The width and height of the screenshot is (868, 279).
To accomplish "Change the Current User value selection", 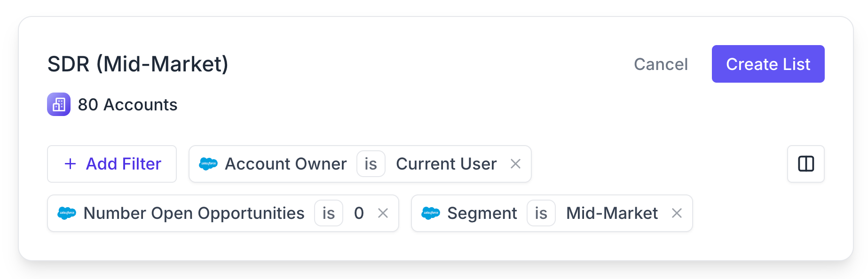I will pos(446,164).
